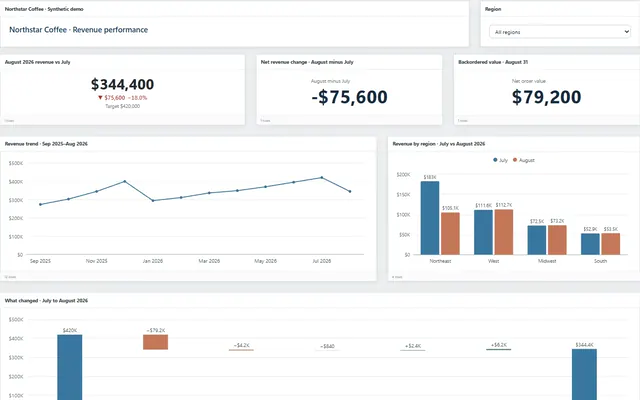640x400 pixels.
Task: Click the Nov 2025 point on revenue trend line
Action: [96, 191]
